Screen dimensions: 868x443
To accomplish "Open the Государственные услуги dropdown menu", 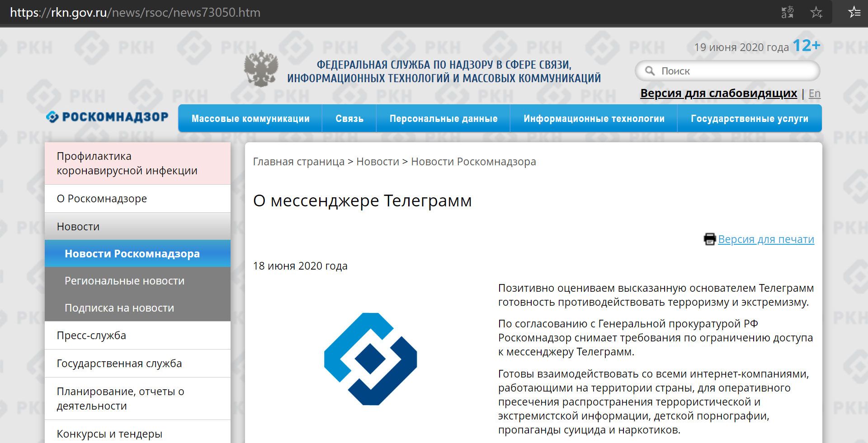I will pos(749,118).
